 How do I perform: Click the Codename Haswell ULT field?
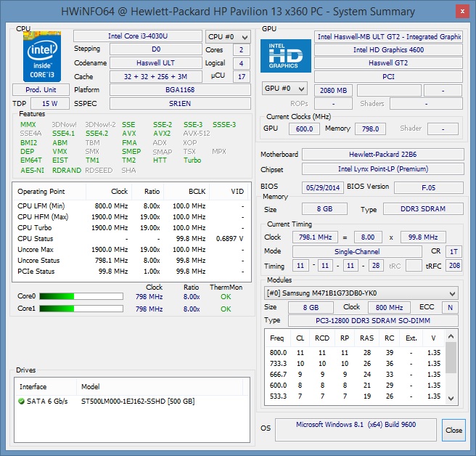(x=156, y=63)
